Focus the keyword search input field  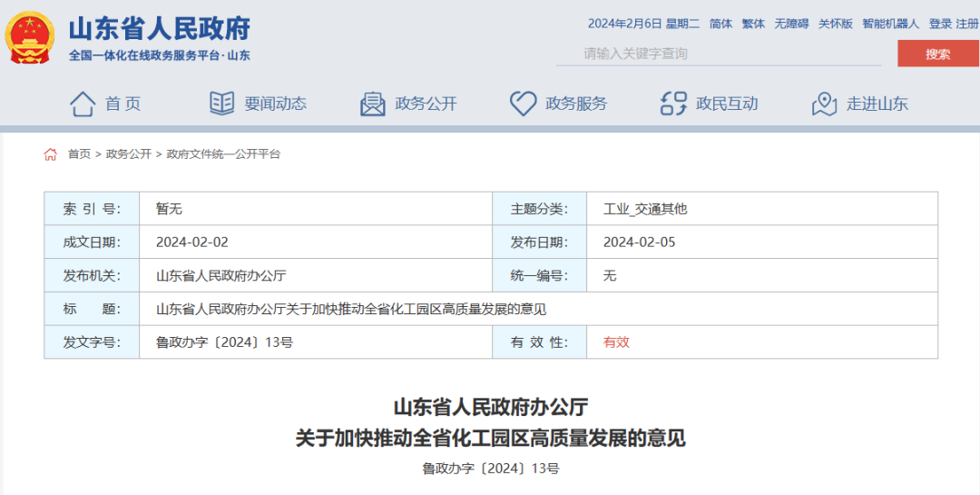pos(719,54)
